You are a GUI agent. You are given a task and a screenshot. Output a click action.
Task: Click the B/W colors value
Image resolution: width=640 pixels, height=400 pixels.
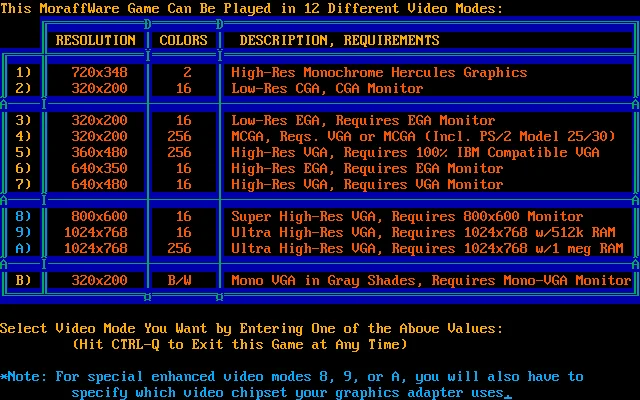tap(180, 280)
